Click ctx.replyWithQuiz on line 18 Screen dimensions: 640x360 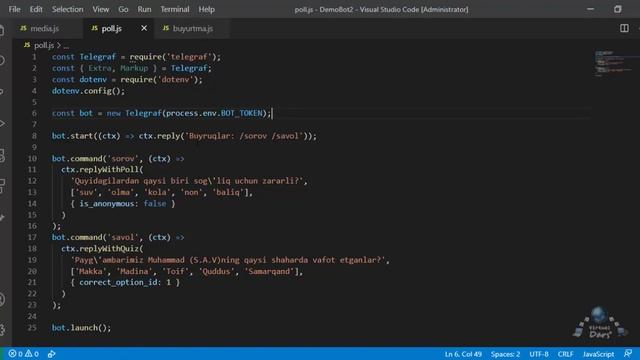[x=100, y=249]
